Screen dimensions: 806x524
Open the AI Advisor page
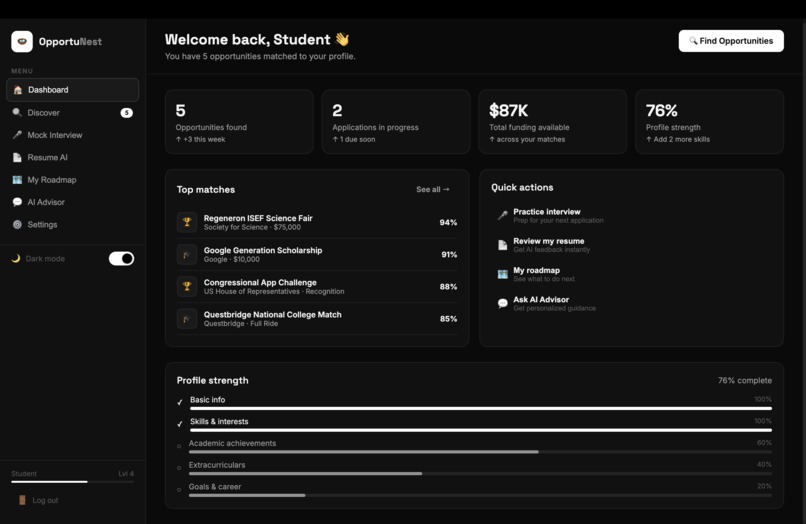[72, 202]
